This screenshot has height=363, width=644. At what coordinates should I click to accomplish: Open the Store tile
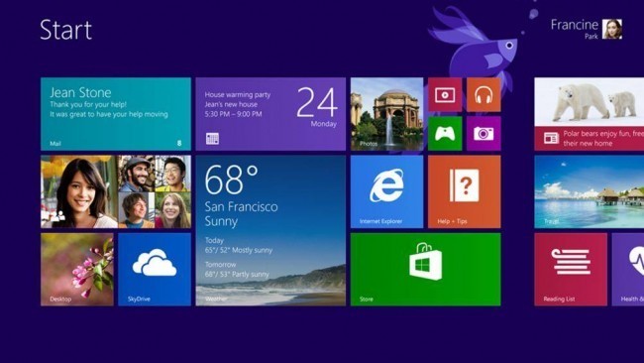click(x=425, y=269)
